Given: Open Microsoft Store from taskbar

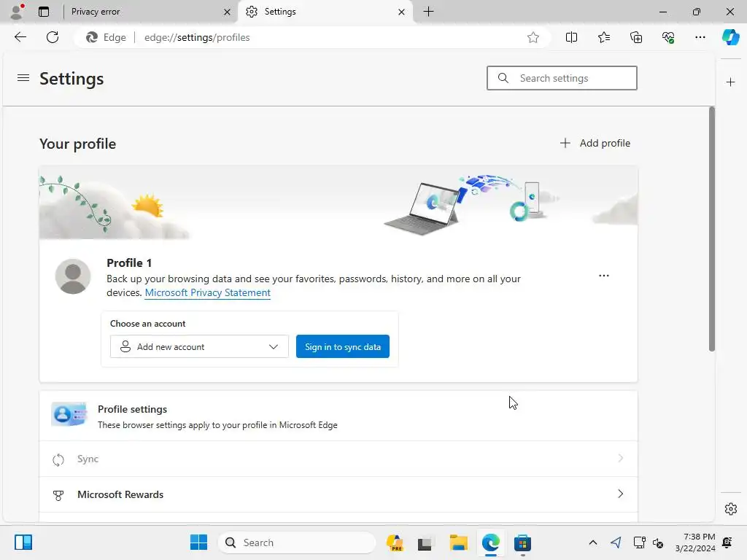Looking at the screenshot, I should 522,542.
